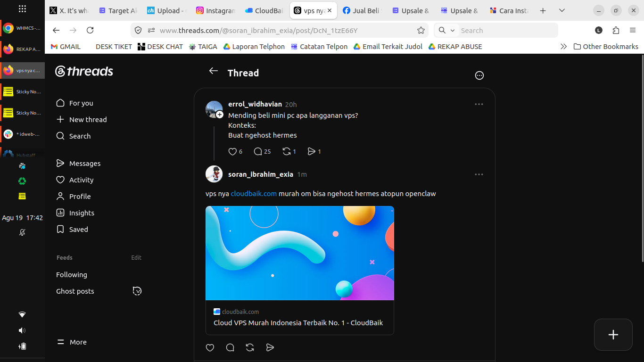Bookmark this page with the star icon
The width and height of the screenshot is (644, 362).
[421, 30]
